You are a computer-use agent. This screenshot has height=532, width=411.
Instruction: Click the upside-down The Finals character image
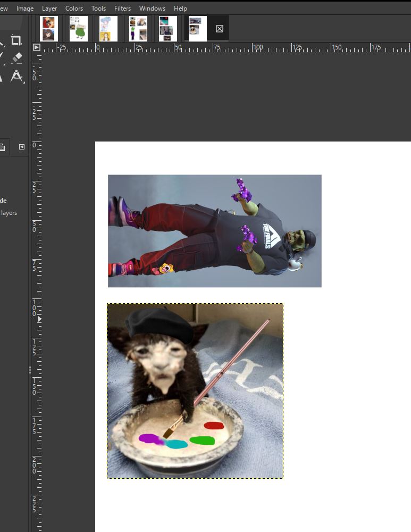point(215,231)
